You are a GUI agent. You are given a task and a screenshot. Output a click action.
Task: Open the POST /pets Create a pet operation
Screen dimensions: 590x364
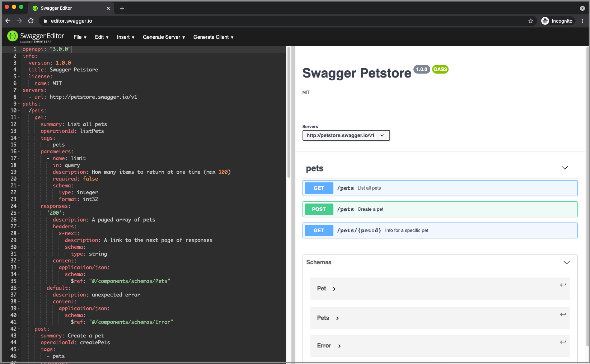coord(440,209)
